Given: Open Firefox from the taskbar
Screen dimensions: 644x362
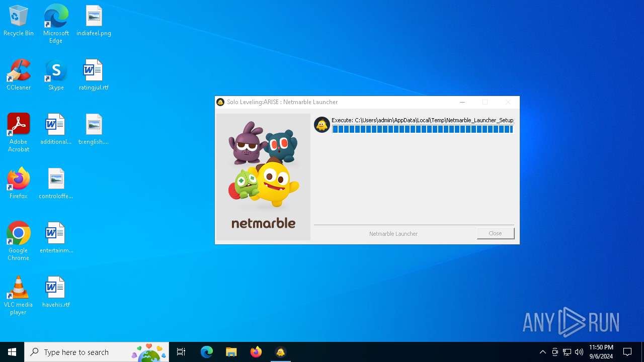Looking at the screenshot, I should coord(256,352).
